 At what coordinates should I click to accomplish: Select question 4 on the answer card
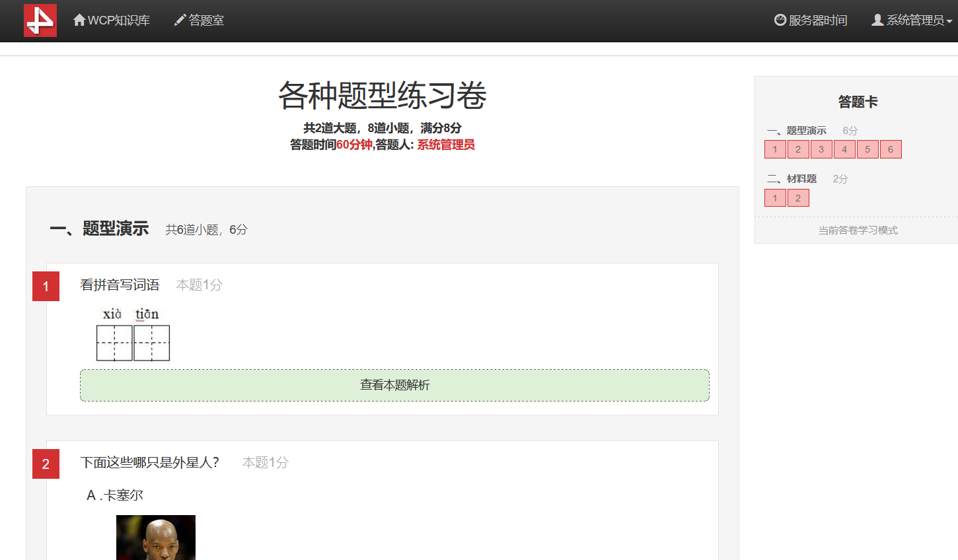tap(844, 149)
